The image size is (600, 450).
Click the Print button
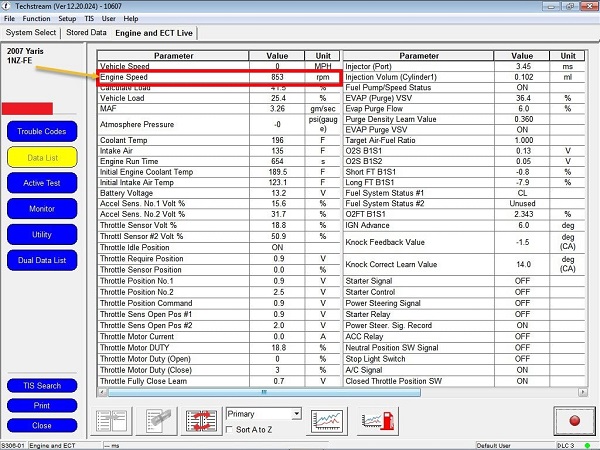[42, 405]
